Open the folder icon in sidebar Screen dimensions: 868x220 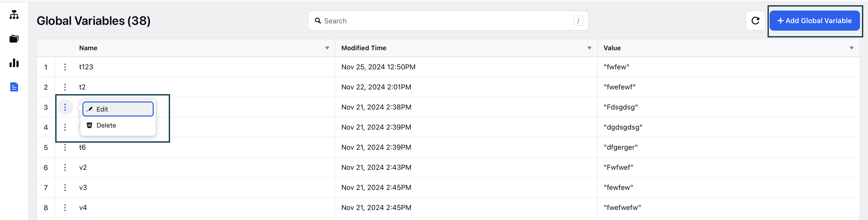[x=14, y=39]
